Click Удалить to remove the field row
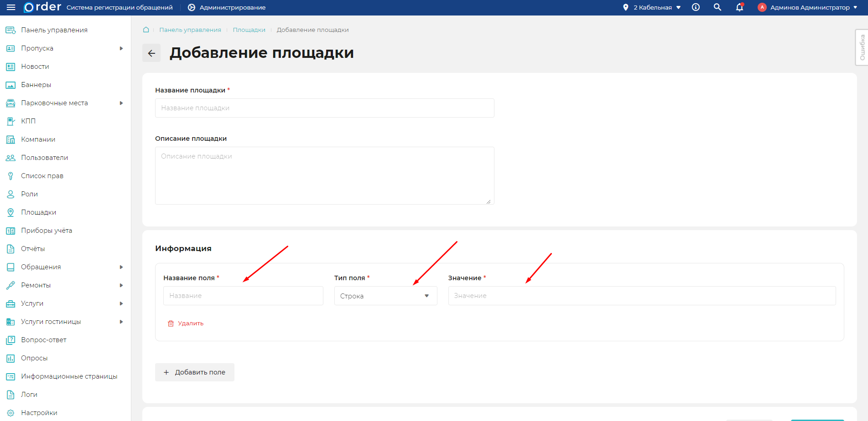This screenshot has height=421, width=868. click(x=186, y=323)
